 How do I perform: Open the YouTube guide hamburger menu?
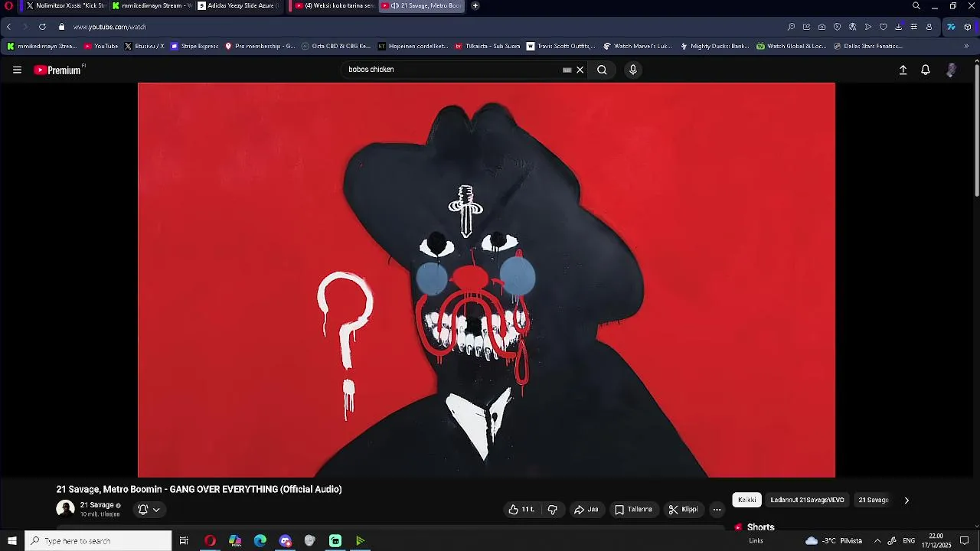click(x=17, y=70)
